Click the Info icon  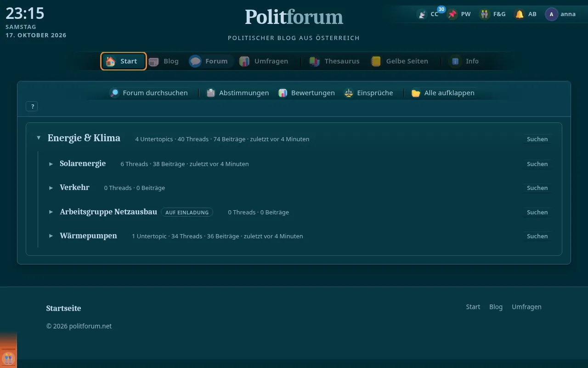455,61
